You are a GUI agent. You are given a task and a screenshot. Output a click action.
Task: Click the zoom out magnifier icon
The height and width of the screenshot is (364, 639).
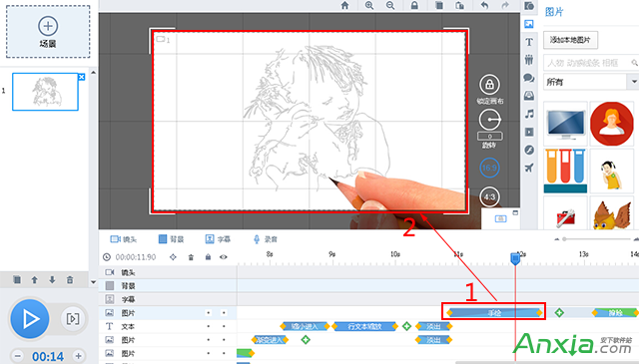(x=390, y=5)
